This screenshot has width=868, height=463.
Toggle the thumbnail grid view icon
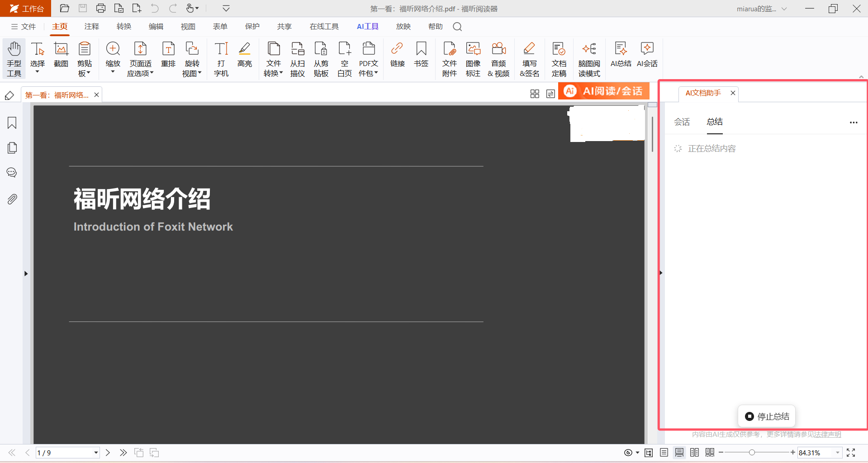[535, 94]
